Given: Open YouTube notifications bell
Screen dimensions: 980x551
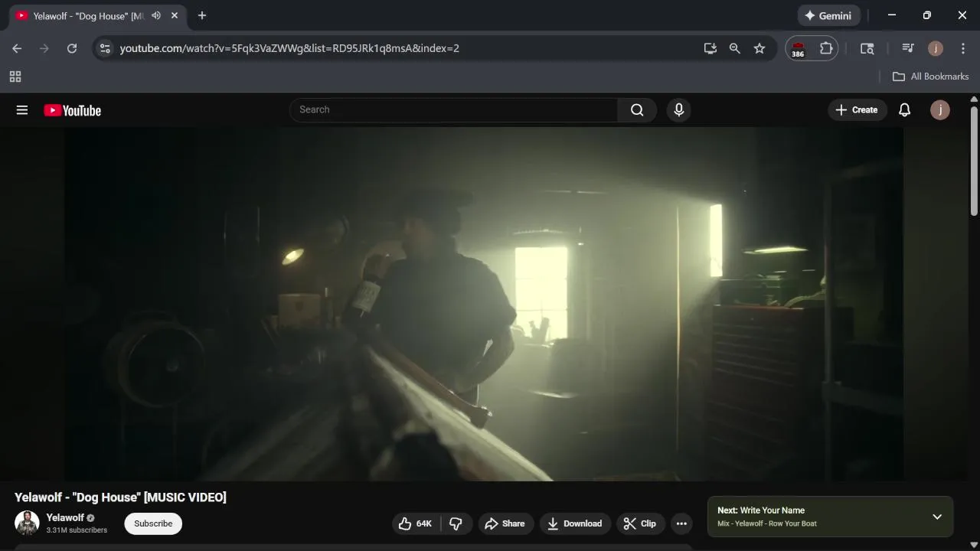Looking at the screenshot, I should (904, 110).
